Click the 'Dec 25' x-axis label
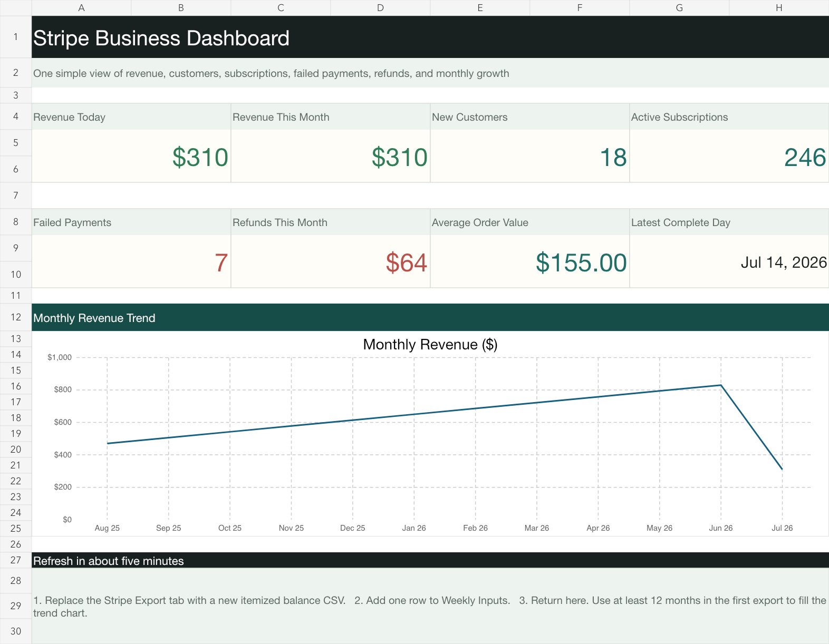 point(353,528)
